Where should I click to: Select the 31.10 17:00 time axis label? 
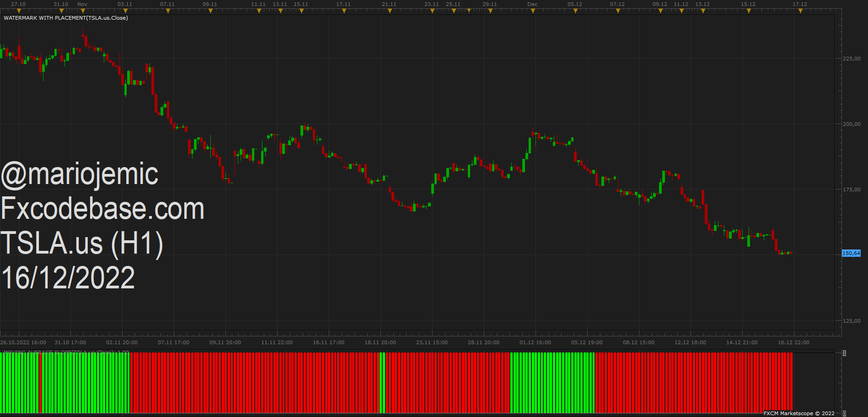pos(70,342)
